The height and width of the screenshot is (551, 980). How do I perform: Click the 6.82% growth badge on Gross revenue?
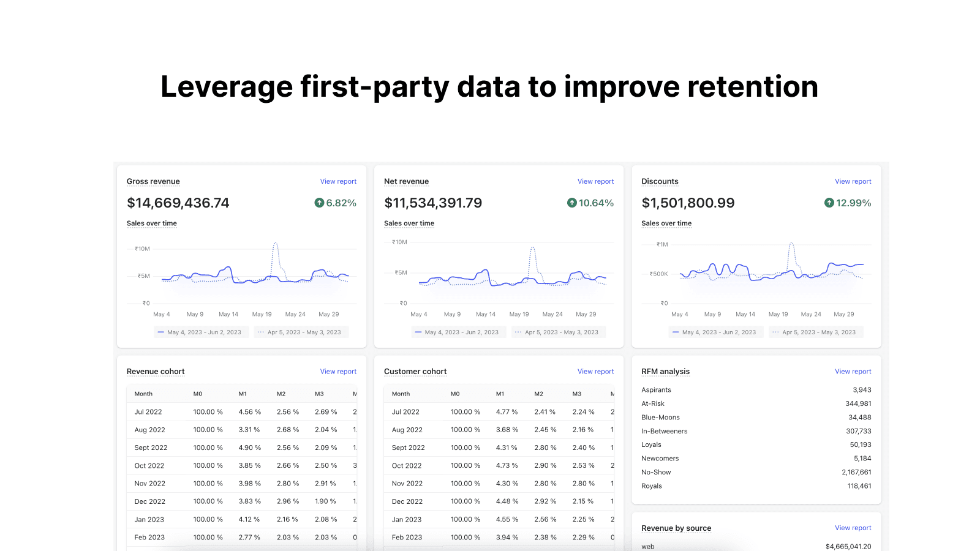click(x=336, y=203)
